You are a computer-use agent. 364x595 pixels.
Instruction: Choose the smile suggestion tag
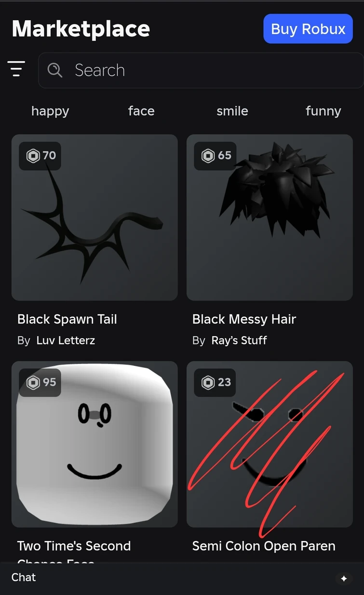click(232, 111)
